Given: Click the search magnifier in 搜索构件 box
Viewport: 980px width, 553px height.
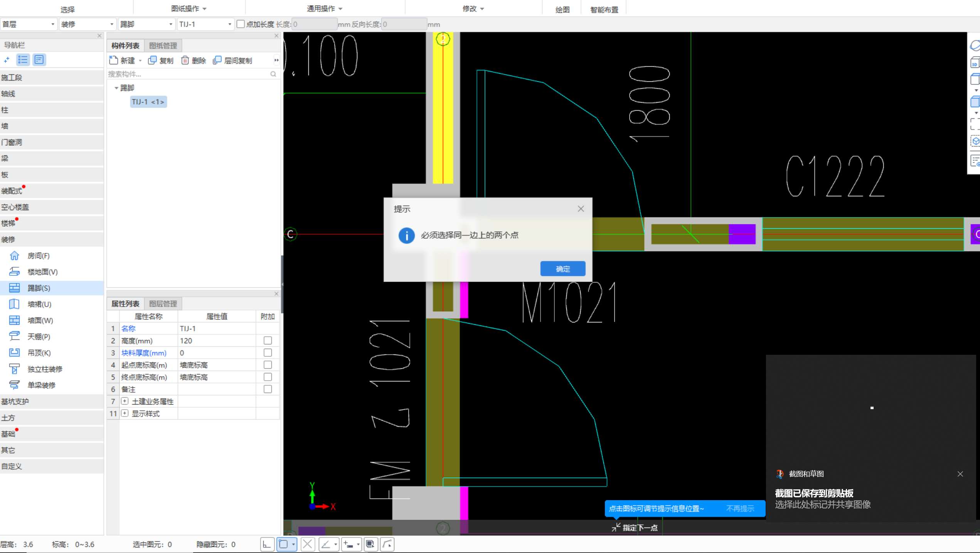Looking at the screenshot, I should click(x=273, y=74).
